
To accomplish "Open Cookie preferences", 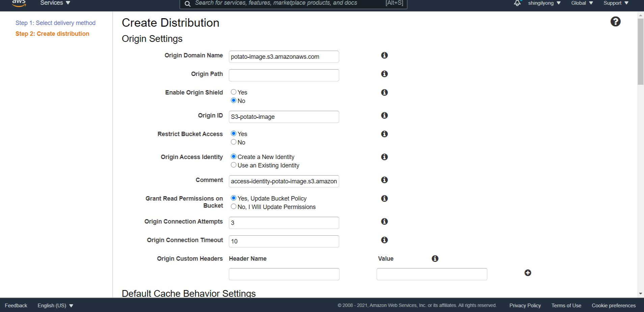I will (x=614, y=306).
